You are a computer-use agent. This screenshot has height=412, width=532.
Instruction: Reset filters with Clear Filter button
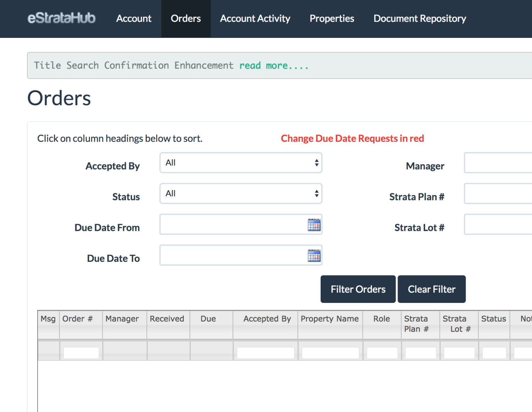click(x=432, y=289)
